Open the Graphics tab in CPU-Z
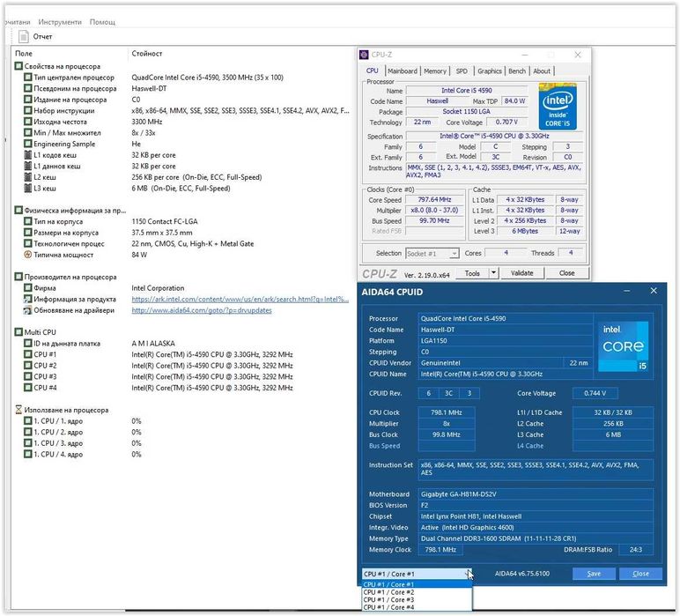This screenshot has width=680, height=616. pyautogui.click(x=490, y=71)
